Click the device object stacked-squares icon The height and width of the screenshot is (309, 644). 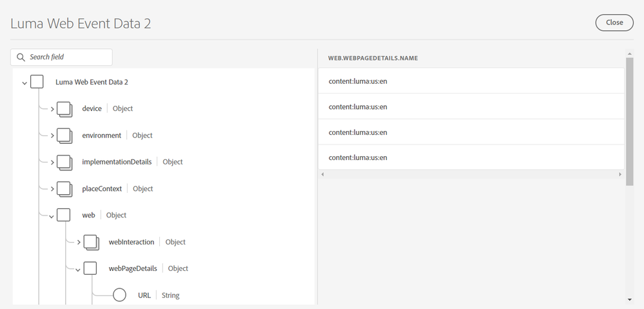pos(64,109)
